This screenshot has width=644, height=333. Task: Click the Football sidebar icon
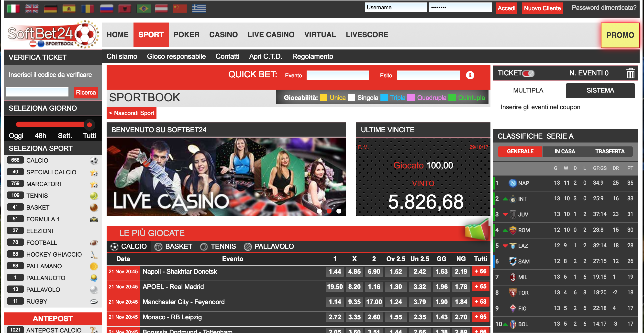[94, 243]
